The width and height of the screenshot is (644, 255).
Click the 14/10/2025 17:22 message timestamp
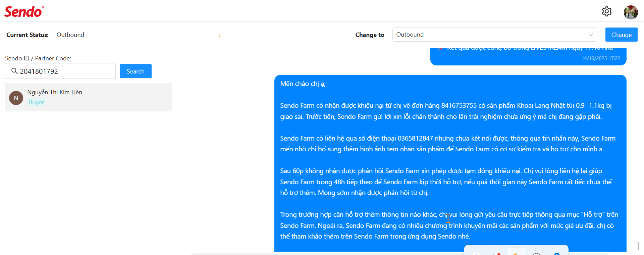click(601, 58)
